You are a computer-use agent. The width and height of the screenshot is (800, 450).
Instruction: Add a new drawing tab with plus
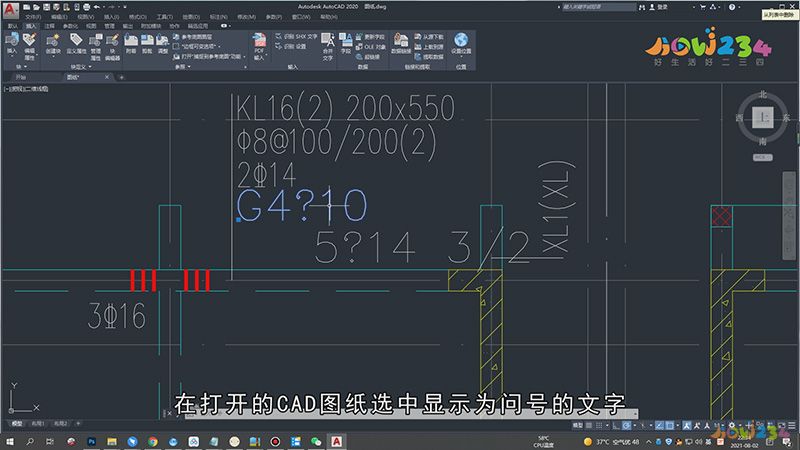click(121, 78)
